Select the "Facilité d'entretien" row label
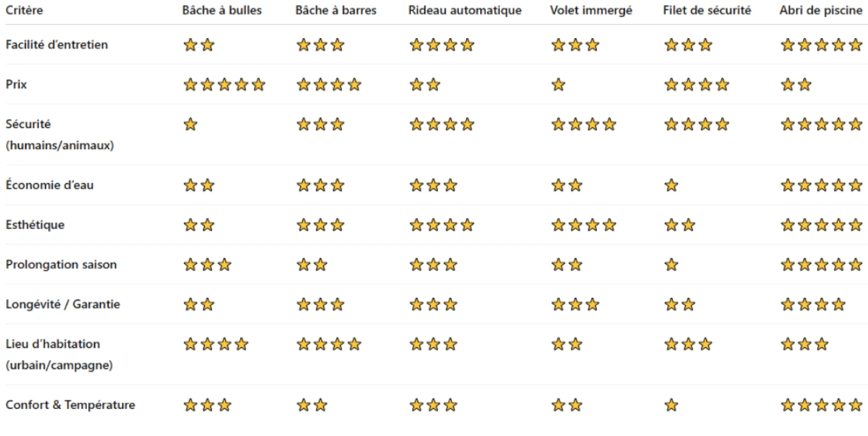This screenshot has height=436, width=868. pos(57,45)
